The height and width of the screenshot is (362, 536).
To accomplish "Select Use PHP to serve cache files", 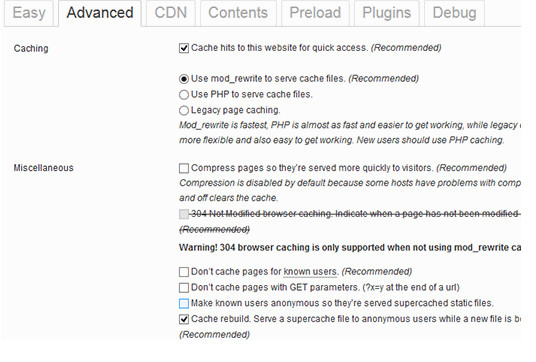I will (184, 95).
